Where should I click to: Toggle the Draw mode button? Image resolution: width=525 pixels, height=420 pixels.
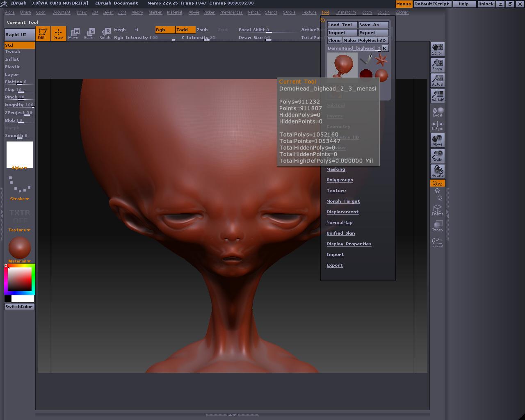point(58,34)
